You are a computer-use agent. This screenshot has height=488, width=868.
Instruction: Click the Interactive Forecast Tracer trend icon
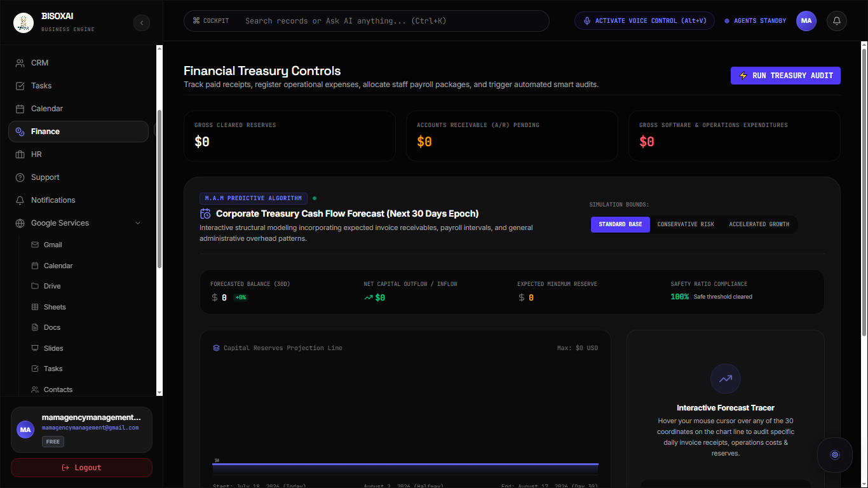point(726,379)
